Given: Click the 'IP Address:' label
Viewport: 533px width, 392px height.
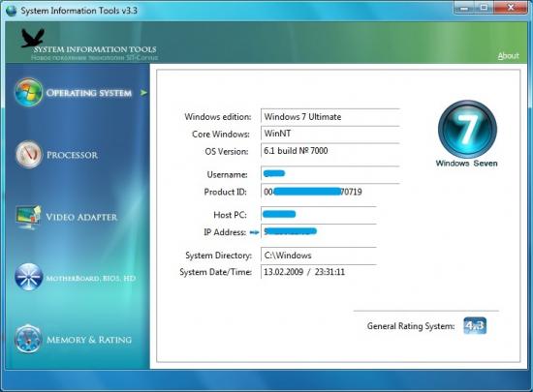Looking at the screenshot, I should pos(225,232).
